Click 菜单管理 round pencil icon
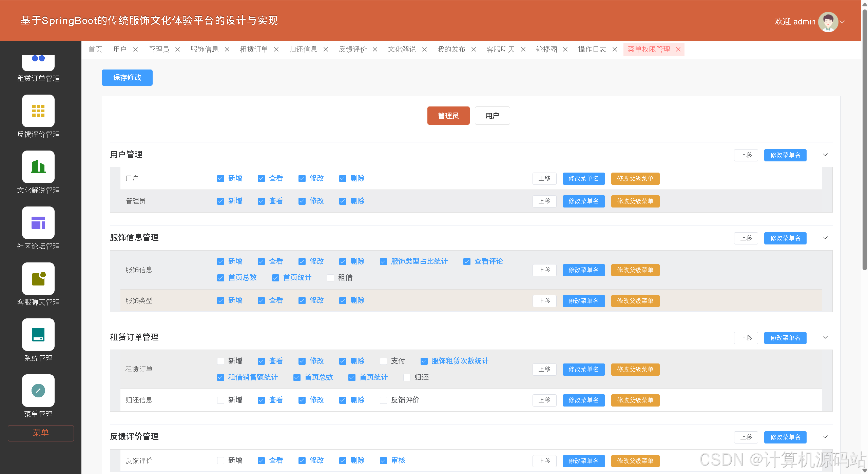 point(38,391)
